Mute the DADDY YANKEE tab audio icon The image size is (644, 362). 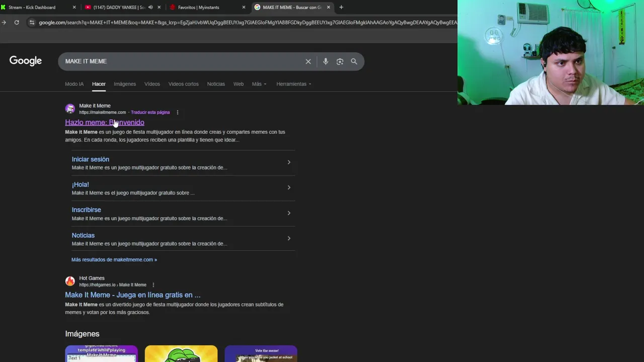pyautogui.click(x=150, y=7)
